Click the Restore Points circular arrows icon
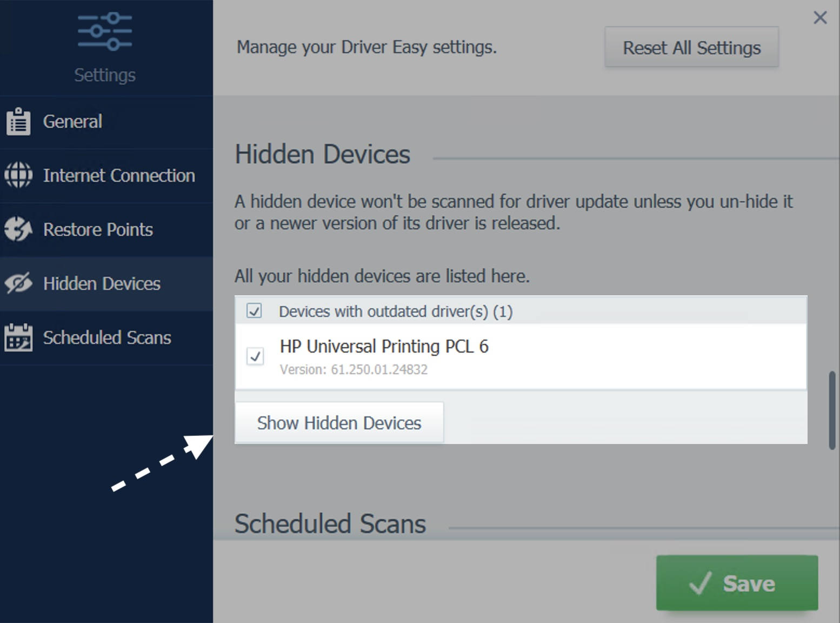Screen dimensions: 840x623 [18, 229]
